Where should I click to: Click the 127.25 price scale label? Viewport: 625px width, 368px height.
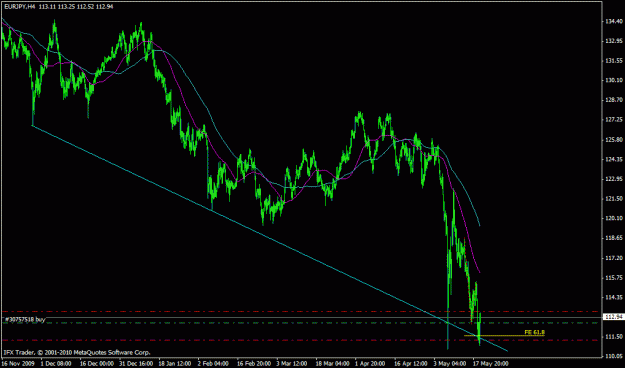tap(614, 120)
